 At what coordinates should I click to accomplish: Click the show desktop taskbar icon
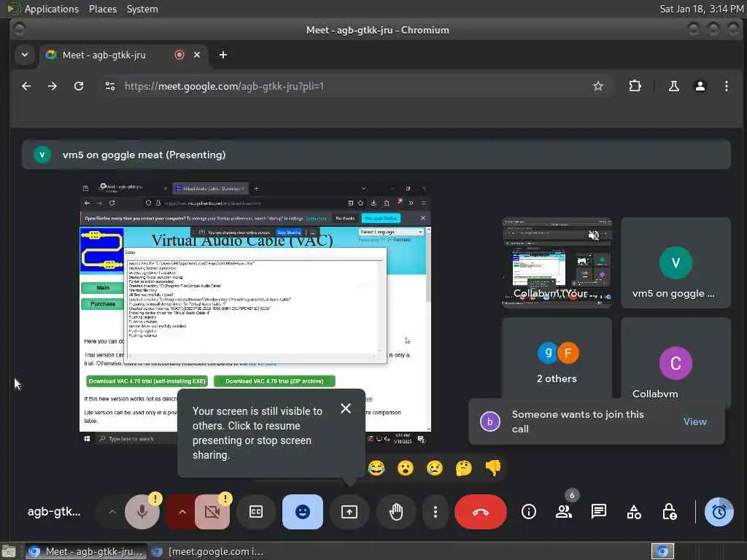coord(9,551)
